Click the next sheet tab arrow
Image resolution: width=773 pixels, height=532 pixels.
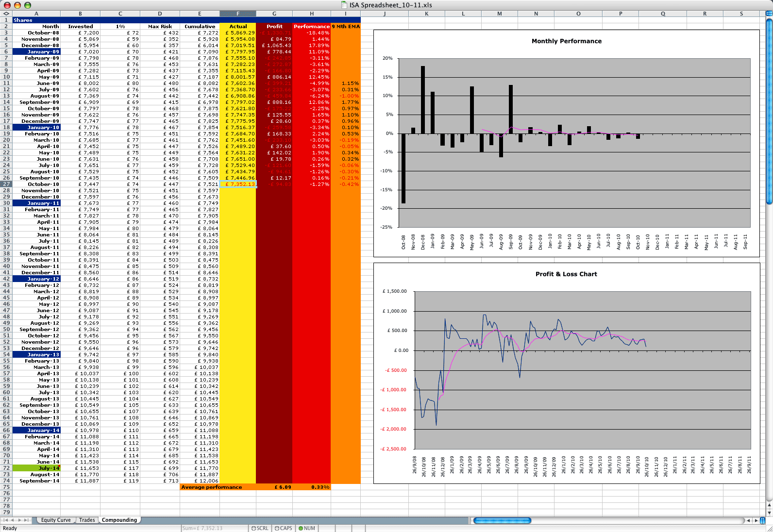coord(20,520)
